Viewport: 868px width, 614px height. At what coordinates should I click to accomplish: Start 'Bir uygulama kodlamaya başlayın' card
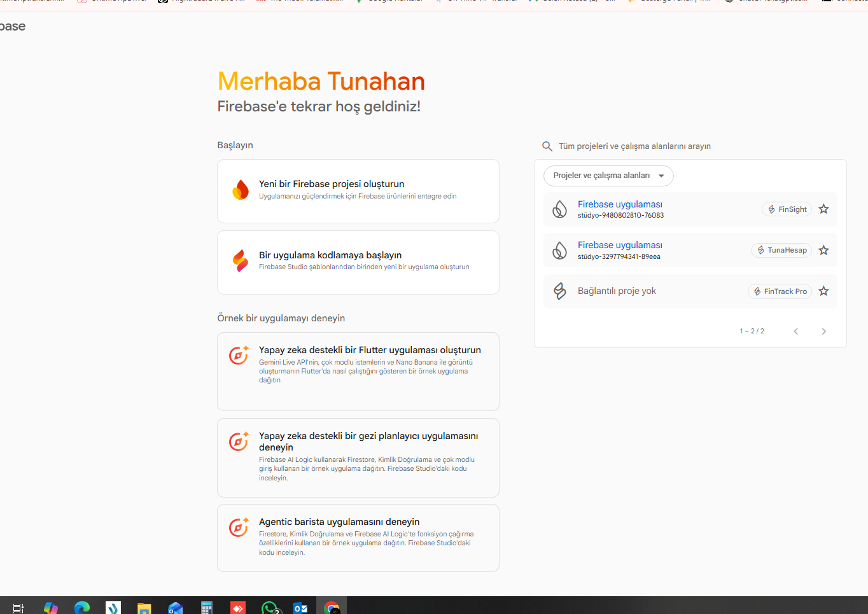click(358, 262)
